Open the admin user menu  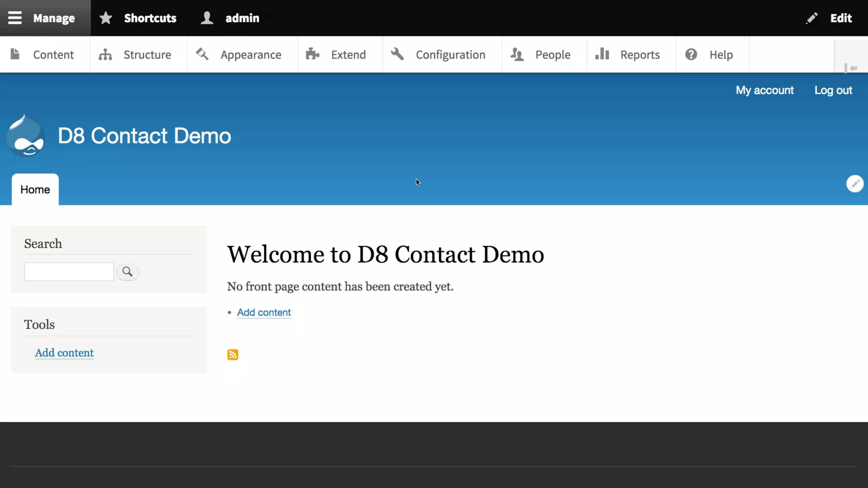click(x=230, y=18)
